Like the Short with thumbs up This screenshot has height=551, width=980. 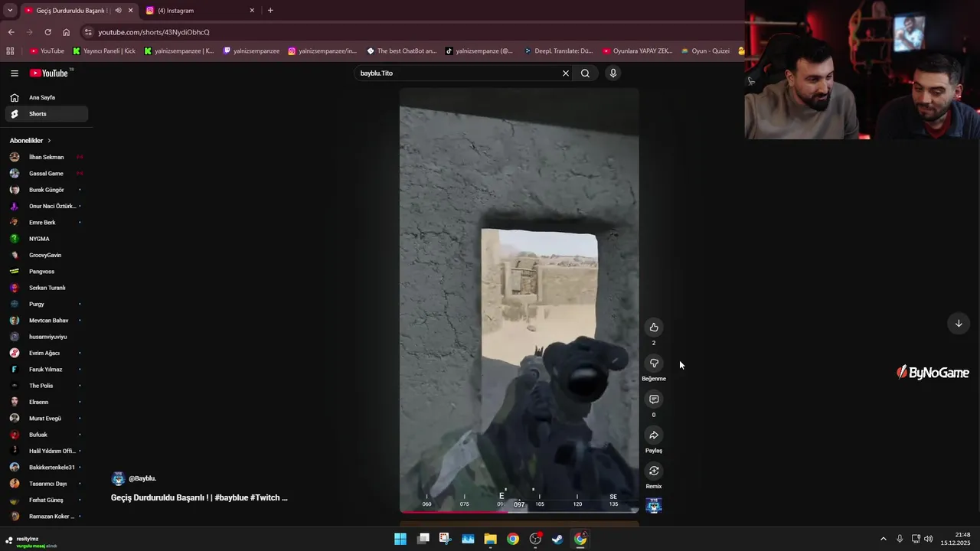654,328
